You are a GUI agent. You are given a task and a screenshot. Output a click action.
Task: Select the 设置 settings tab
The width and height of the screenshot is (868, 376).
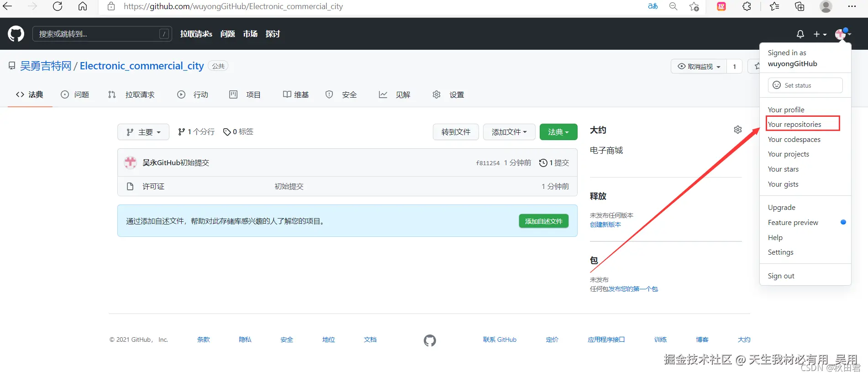point(448,94)
